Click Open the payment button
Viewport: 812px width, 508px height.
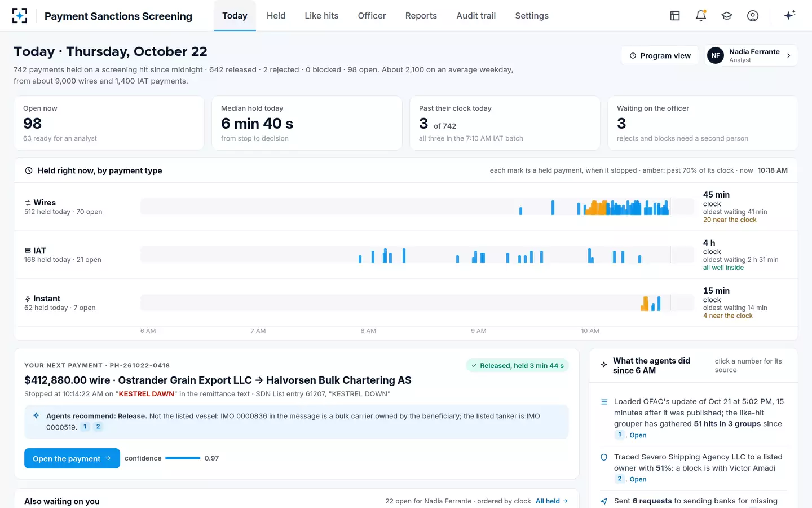[x=72, y=458]
